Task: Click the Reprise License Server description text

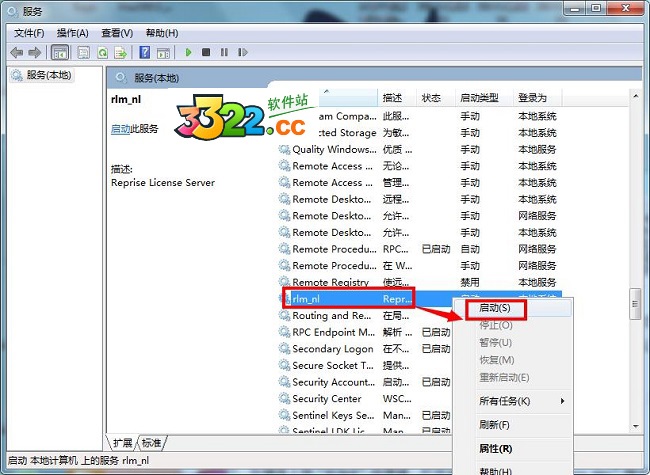Action: [163, 183]
